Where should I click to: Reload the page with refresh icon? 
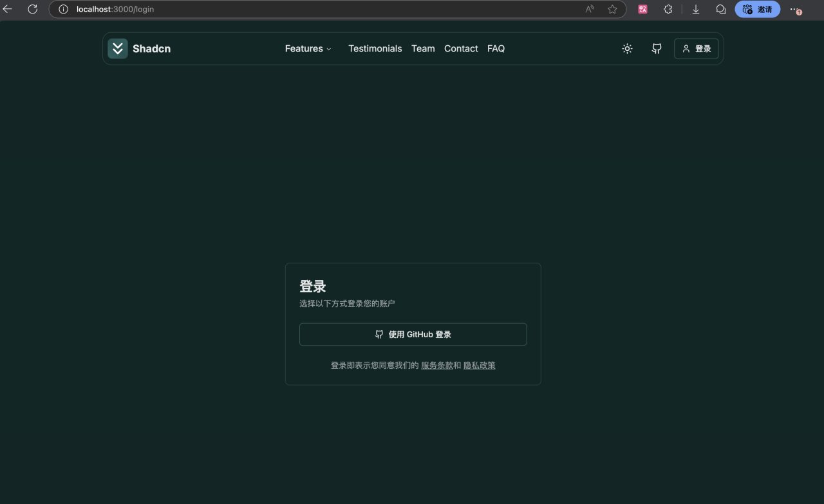[32, 10]
